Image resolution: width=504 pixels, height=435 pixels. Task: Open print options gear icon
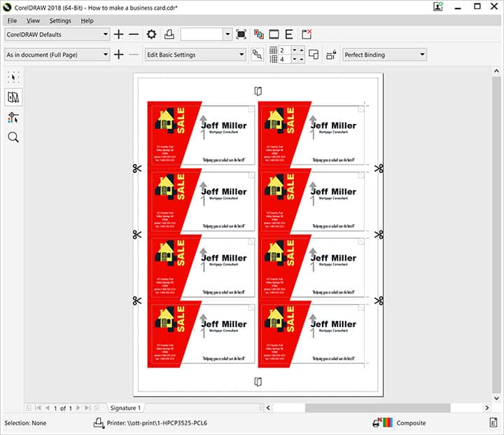pyautogui.click(x=151, y=34)
